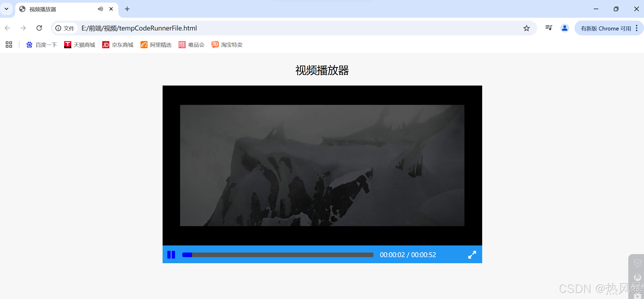644x299 pixels.
Task: Click the video progress bar to seek
Action: click(x=278, y=255)
